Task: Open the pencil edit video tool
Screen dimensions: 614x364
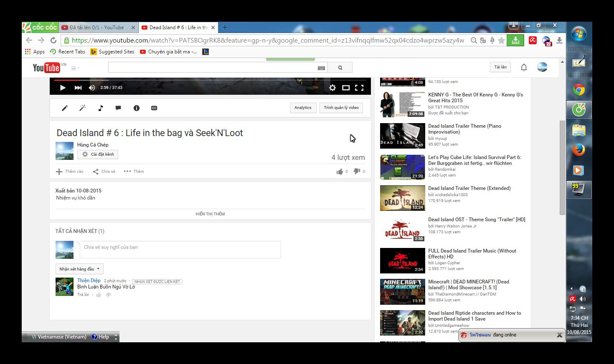Action: click(x=65, y=108)
